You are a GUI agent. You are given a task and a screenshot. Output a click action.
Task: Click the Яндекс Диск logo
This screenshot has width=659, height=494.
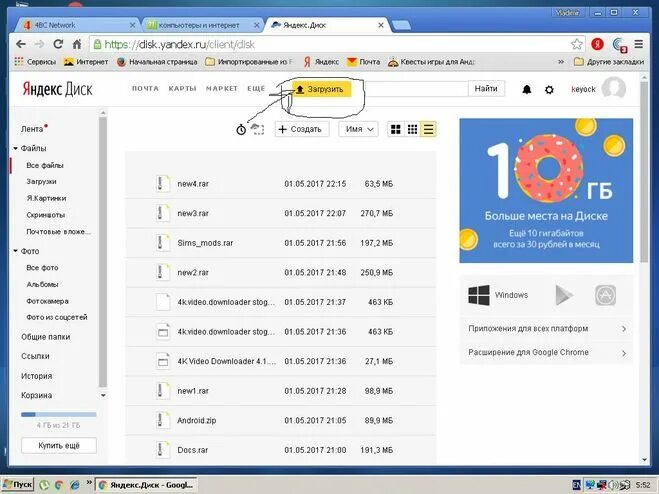click(58, 89)
